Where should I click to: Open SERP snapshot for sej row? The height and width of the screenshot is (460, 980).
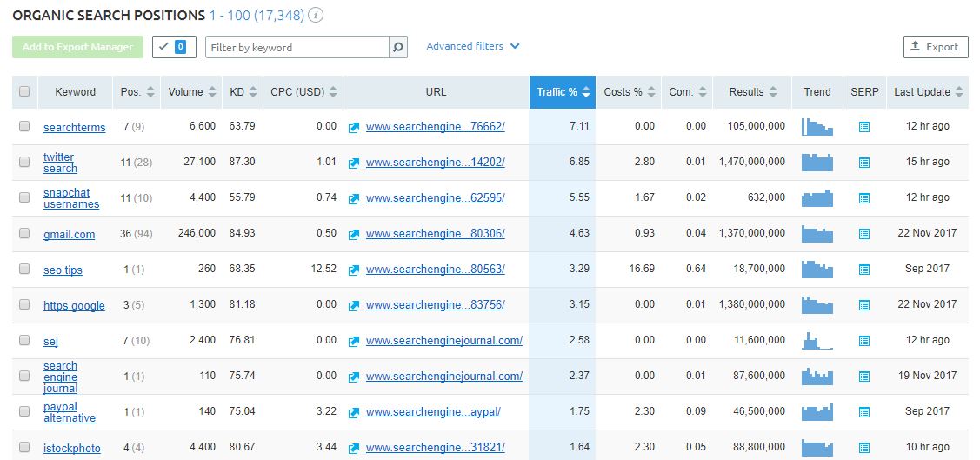(x=863, y=341)
